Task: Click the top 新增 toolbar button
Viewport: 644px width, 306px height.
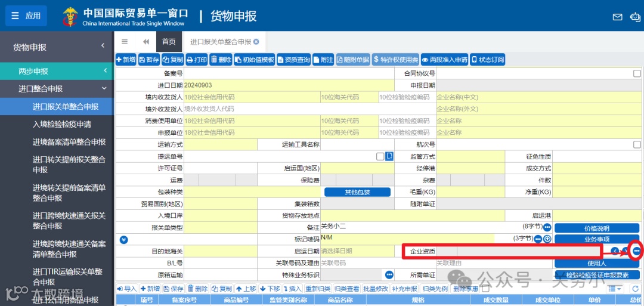Action: pyautogui.click(x=126, y=60)
